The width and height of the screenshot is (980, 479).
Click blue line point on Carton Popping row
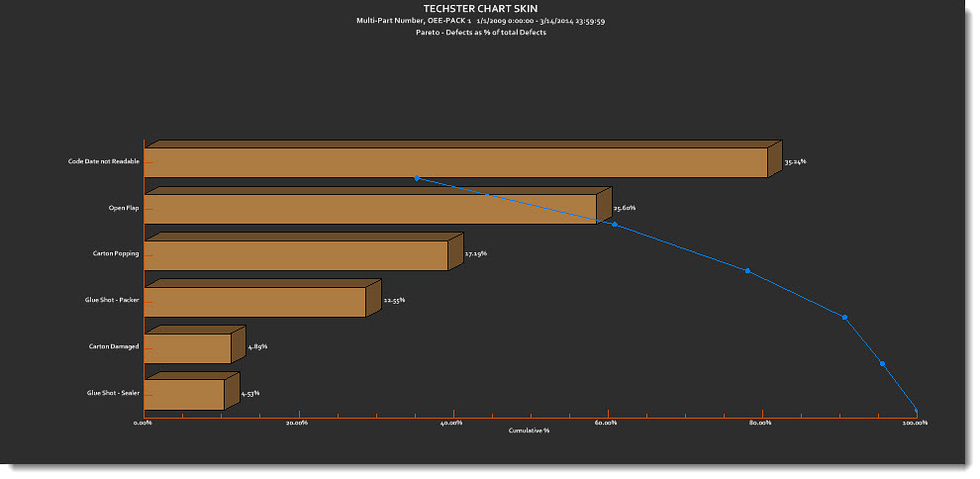(747, 270)
